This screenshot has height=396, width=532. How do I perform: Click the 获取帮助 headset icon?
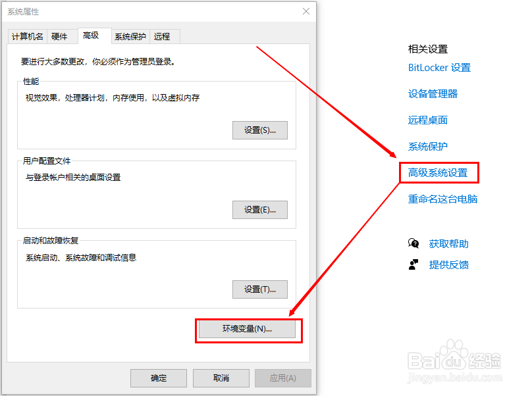coord(414,243)
